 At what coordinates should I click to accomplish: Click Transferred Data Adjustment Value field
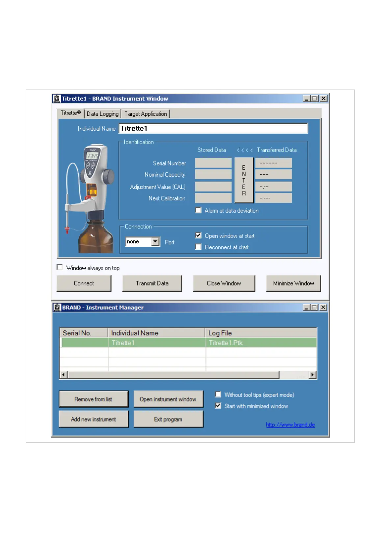pyautogui.click(x=274, y=187)
